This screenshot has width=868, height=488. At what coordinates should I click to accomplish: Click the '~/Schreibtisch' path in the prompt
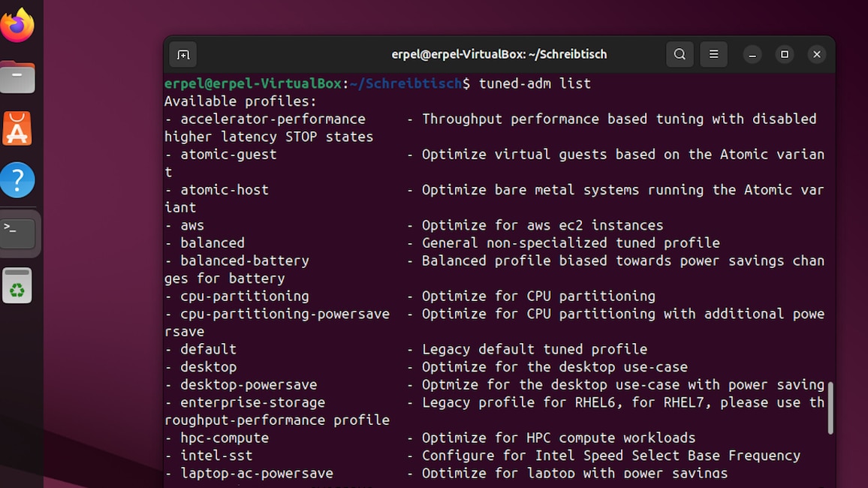pos(405,83)
